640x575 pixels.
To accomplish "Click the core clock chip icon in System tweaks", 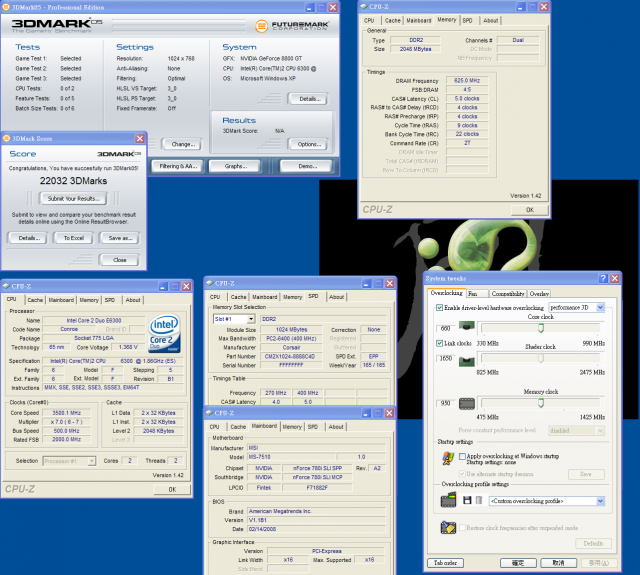I will (467, 326).
